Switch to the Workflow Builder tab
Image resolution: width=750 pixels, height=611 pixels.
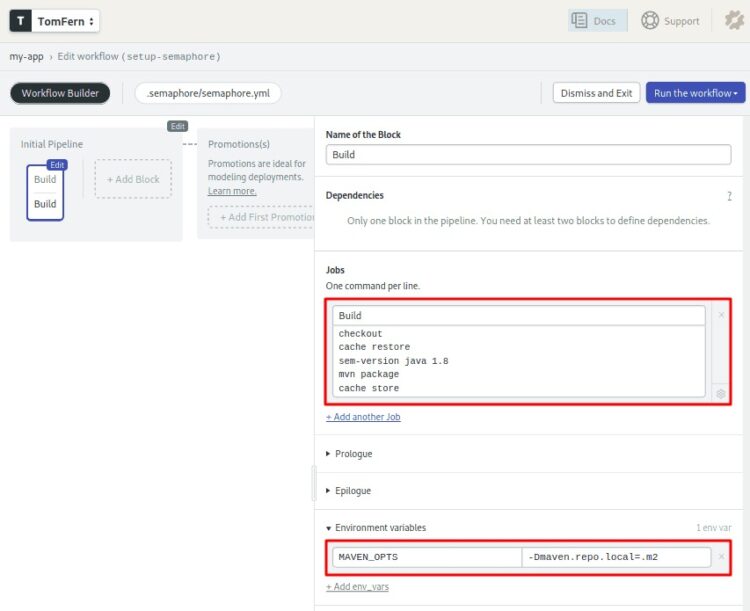60,93
